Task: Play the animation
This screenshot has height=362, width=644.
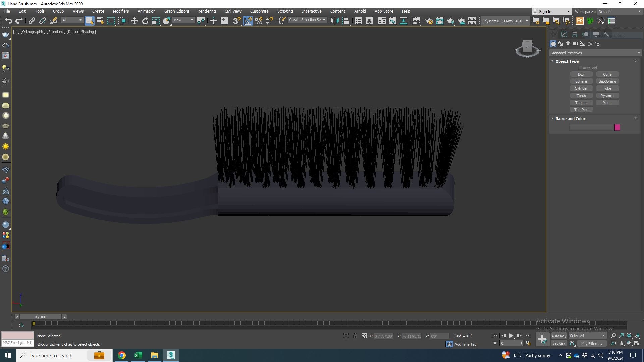Action: [511, 336]
